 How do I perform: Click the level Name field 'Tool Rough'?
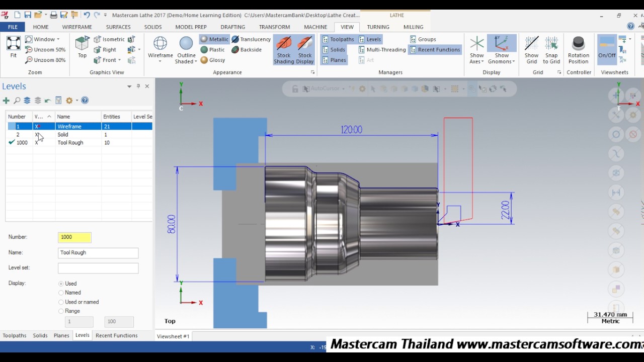[x=98, y=253]
